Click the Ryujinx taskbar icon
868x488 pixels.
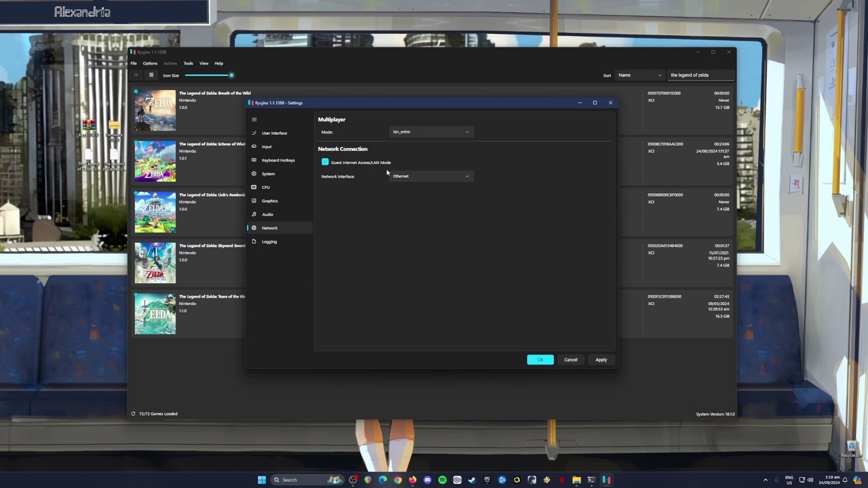[x=606, y=480]
